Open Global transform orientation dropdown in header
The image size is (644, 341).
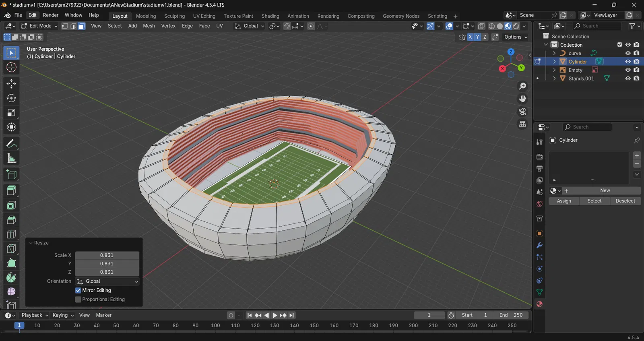[x=250, y=26]
